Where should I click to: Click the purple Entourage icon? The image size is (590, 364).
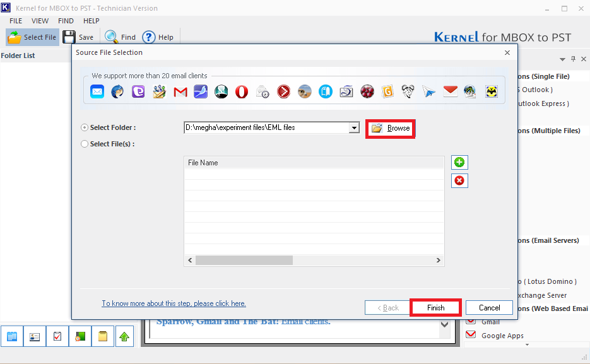tap(138, 91)
